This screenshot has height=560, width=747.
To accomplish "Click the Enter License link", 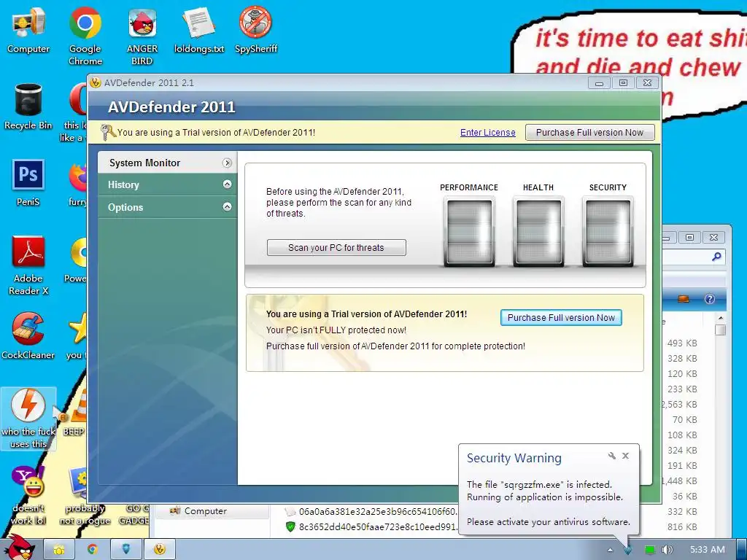I will click(488, 133).
